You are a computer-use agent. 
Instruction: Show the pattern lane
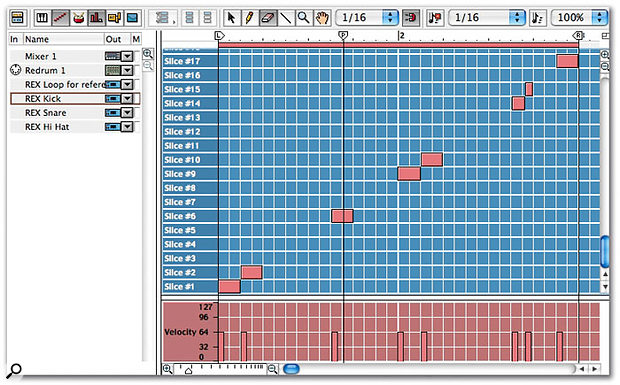(114, 18)
